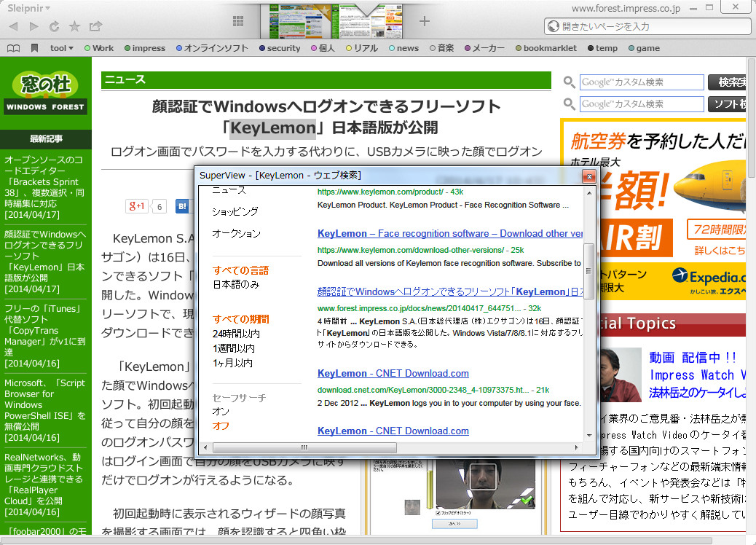Open the news bookmark folder
756x545 pixels.
coord(403,48)
